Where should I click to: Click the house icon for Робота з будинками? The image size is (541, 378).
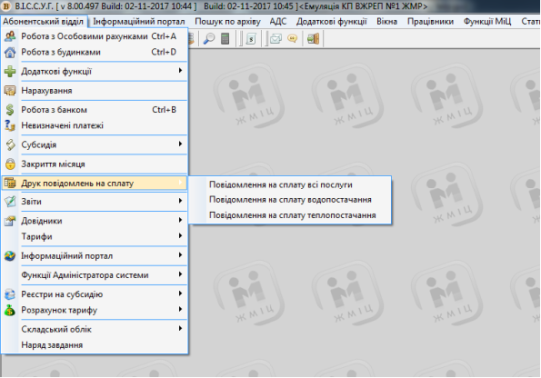[x=10, y=52]
